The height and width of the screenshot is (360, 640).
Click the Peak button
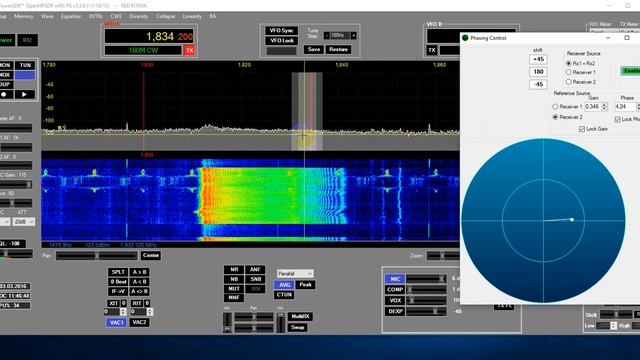click(306, 285)
